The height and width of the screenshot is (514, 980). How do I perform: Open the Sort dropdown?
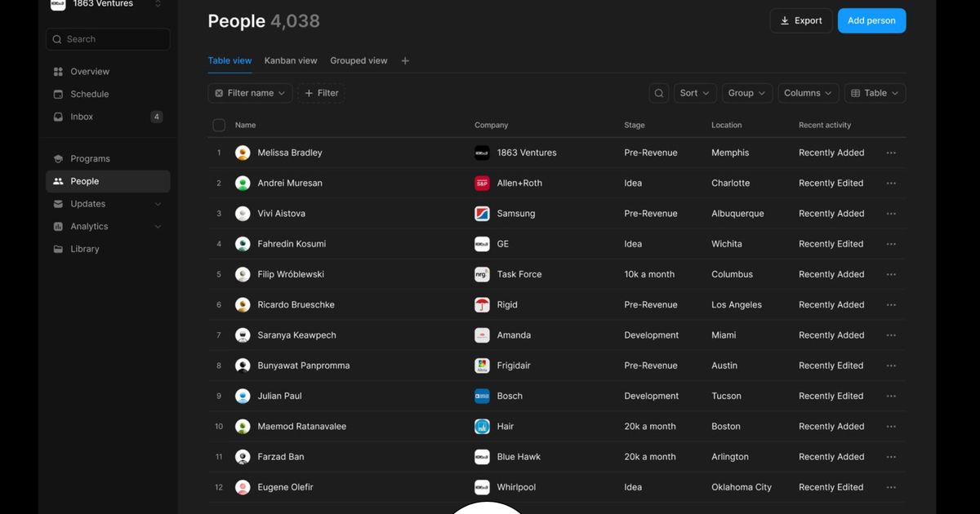694,92
